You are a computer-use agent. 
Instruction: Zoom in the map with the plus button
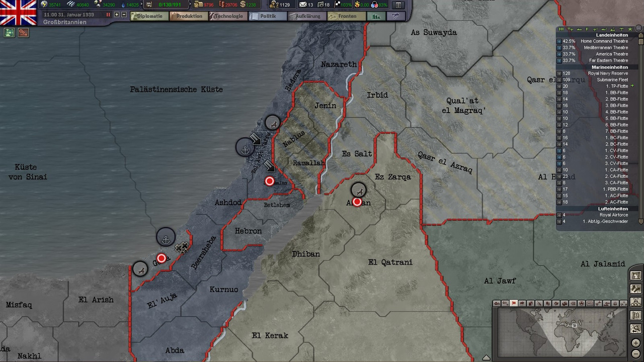pos(636,343)
